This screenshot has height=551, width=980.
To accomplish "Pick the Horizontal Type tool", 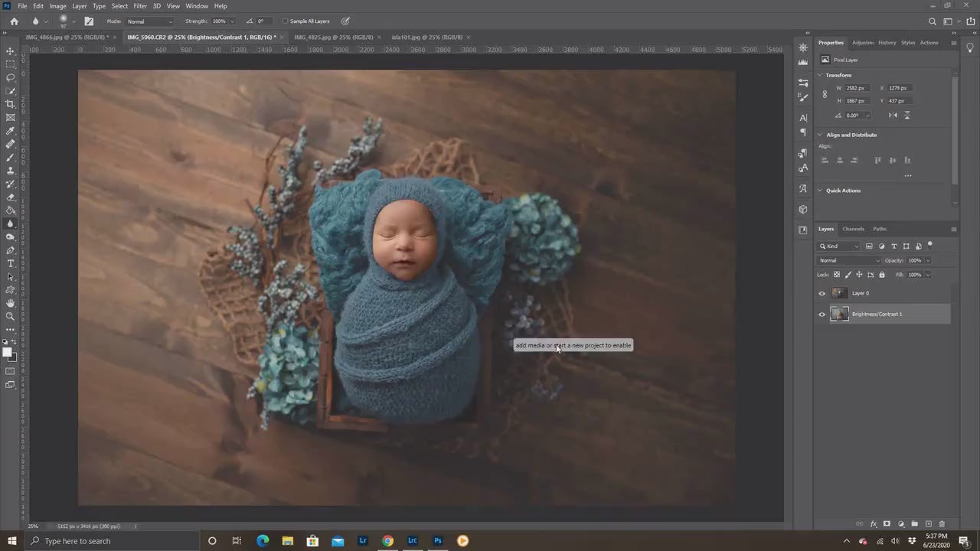I will [x=10, y=263].
